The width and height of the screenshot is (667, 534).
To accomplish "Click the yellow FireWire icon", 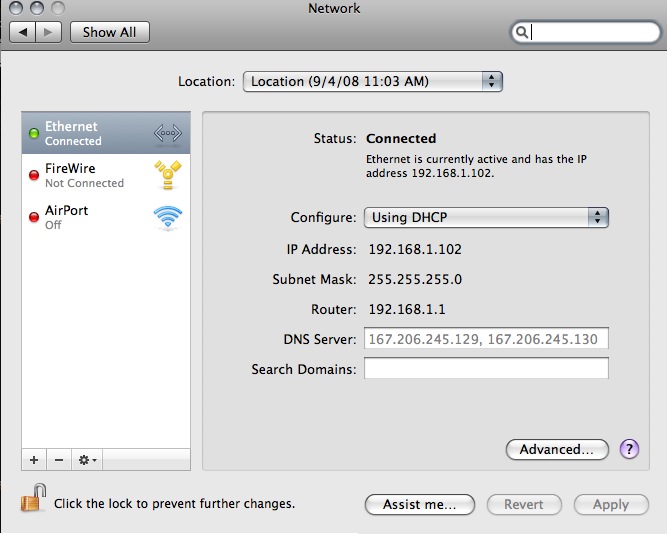I will tap(167, 175).
